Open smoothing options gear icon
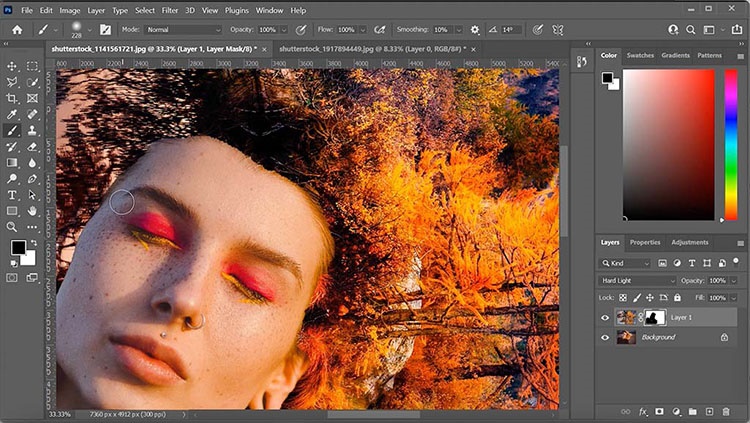This screenshot has height=423, width=750. pos(474,30)
